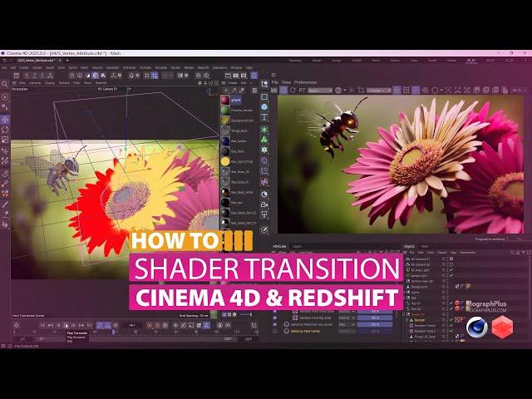532x399 pixels.
Task: Toggle the Spherical Field Center checkbox
Action: click(x=274, y=331)
